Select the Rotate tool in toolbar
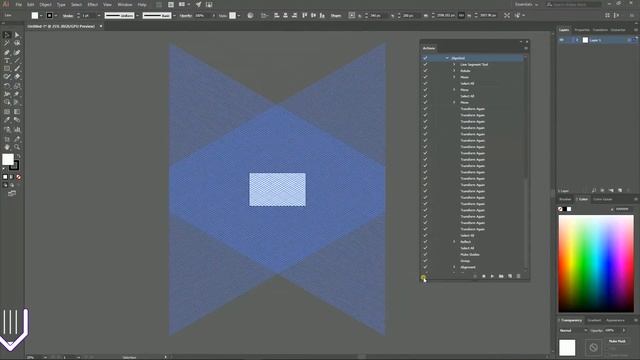Screen dimensions: 640x360 (x=7, y=86)
